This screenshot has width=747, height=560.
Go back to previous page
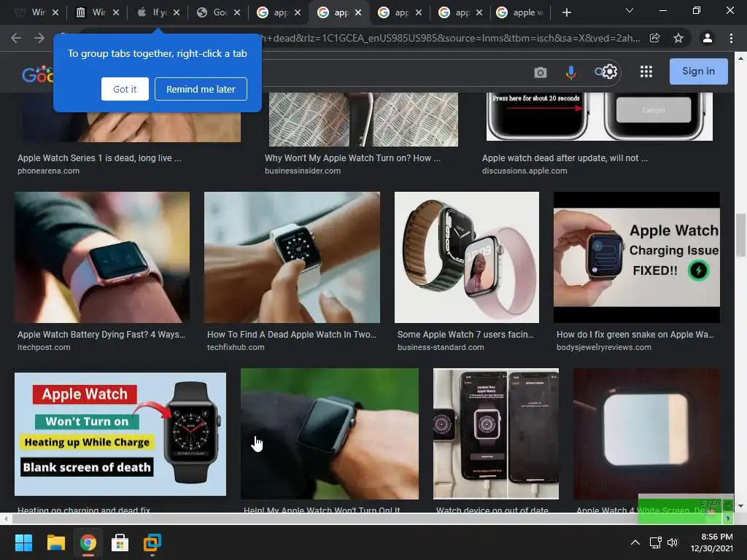click(16, 38)
